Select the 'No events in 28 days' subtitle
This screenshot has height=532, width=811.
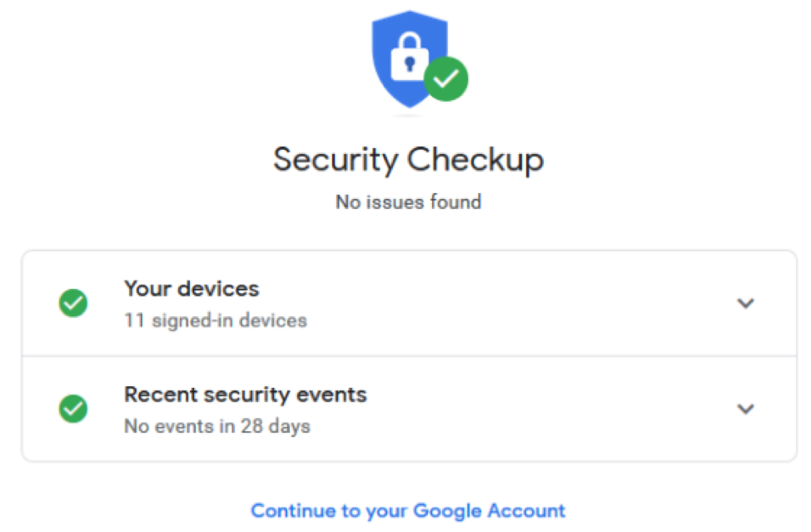(x=217, y=426)
